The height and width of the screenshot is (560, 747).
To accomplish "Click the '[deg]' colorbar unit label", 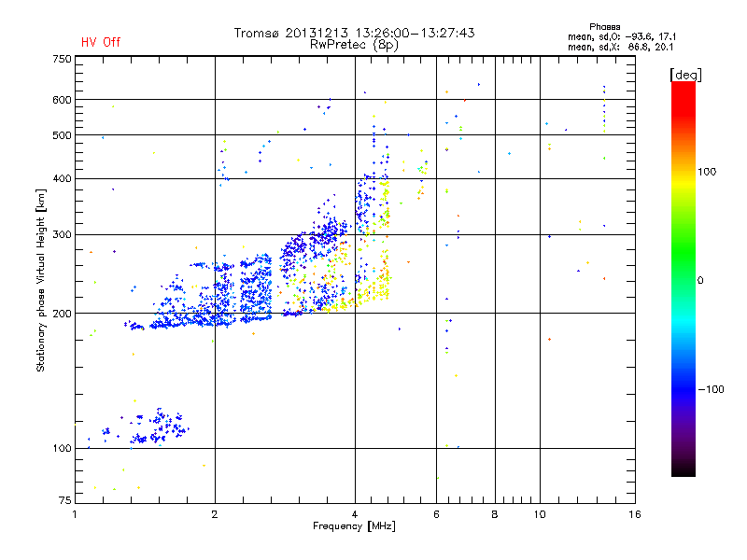I will point(685,75).
